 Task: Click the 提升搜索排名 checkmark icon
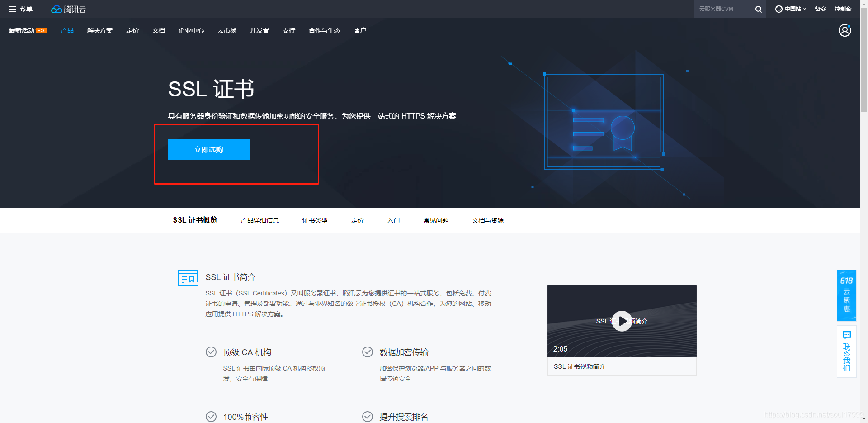coord(368,417)
